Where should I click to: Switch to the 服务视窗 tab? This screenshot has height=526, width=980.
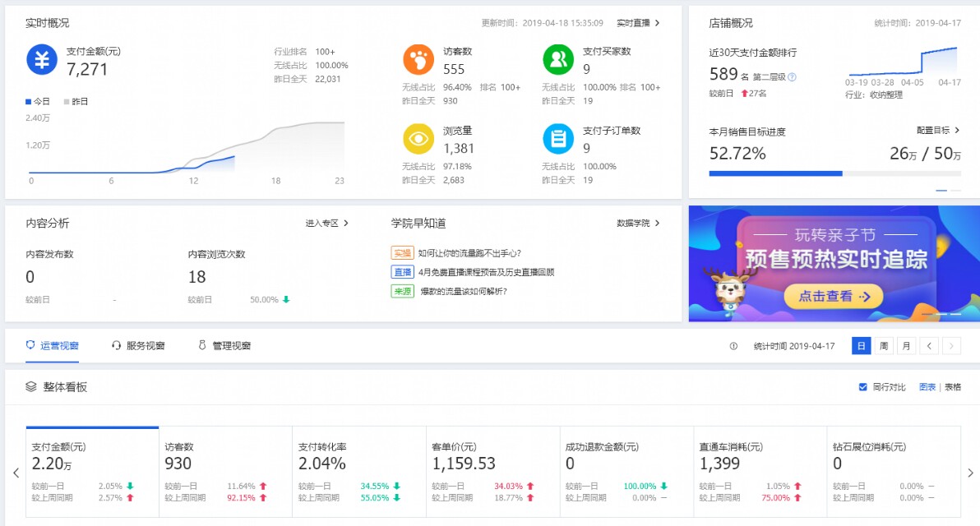coord(137,346)
